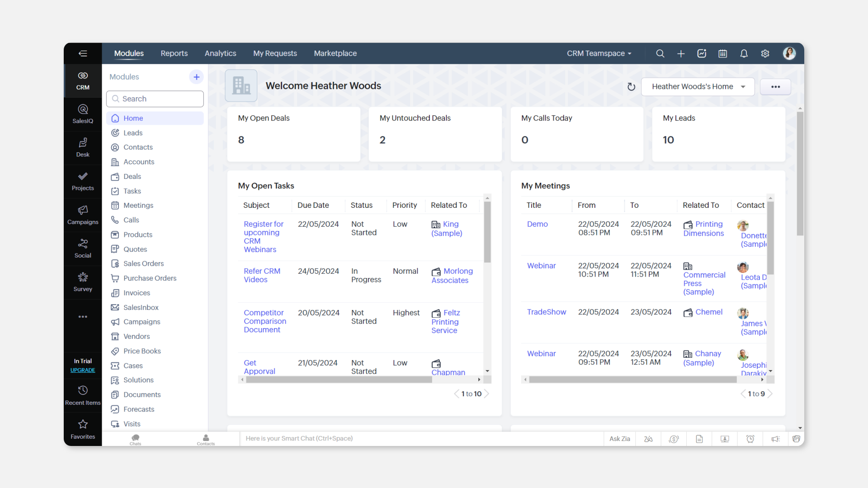The width and height of the screenshot is (868, 488).
Task: Open the CRM app in the left rail
Action: (83, 80)
